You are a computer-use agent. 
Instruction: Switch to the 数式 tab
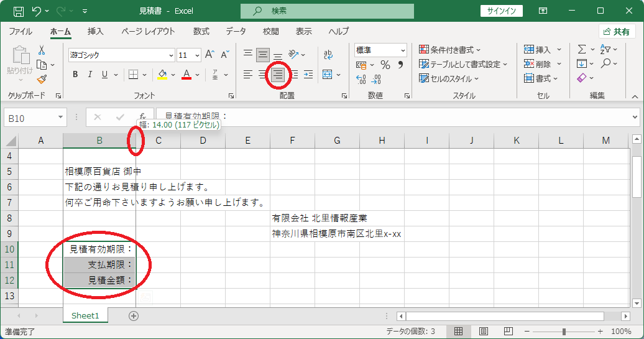(201, 32)
